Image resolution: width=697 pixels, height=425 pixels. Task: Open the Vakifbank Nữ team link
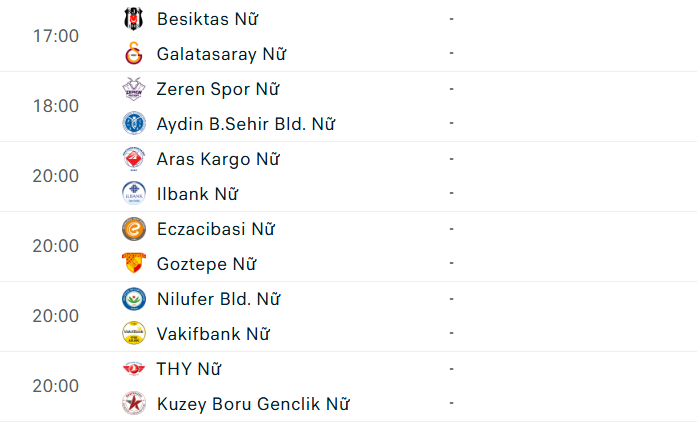tap(214, 334)
